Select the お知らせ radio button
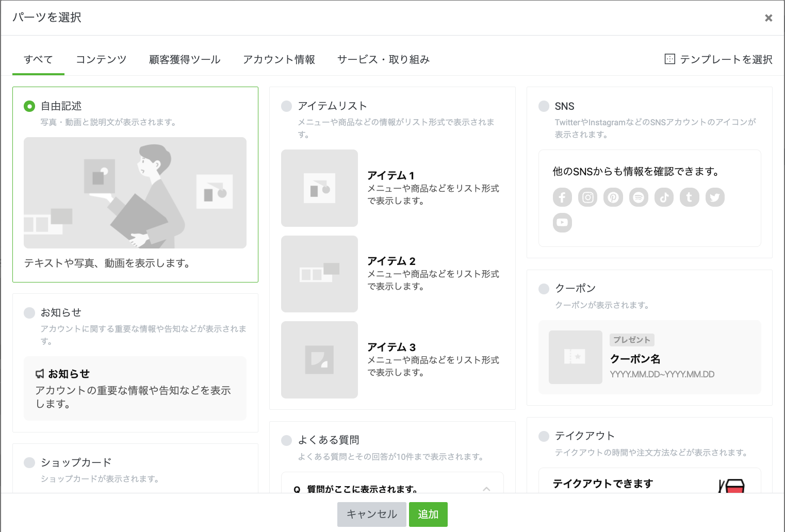Image resolution: width=785 pixels, height=532 pixels. pyautogui.click(x=29, y=313)
